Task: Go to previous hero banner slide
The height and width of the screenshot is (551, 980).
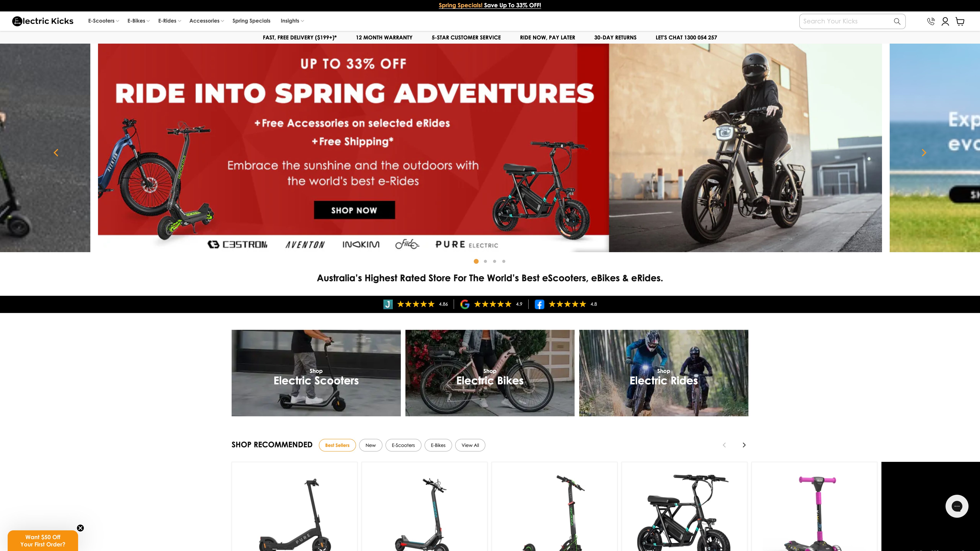Action: (56, 152)
